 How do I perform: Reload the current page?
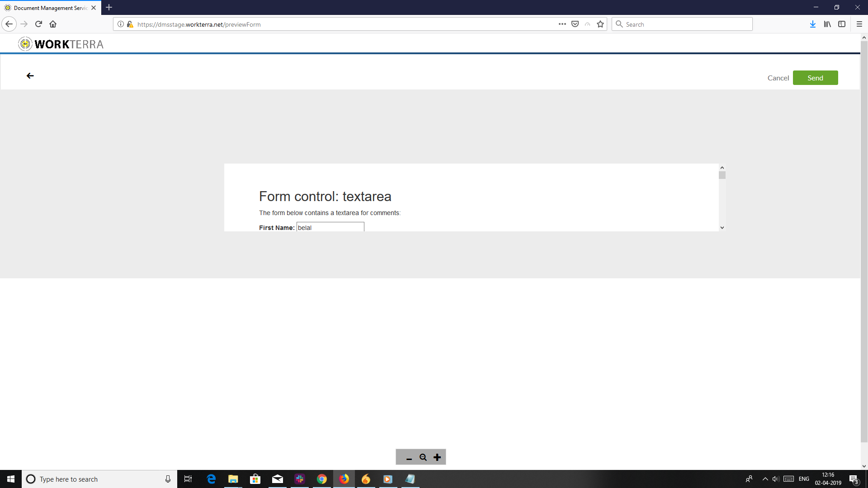[x=38, y=24]
